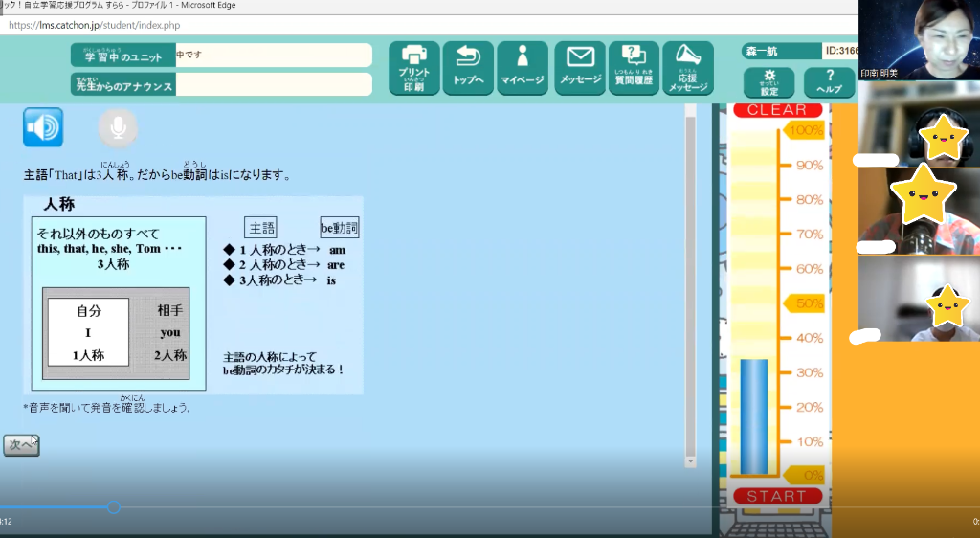Open 応援メッセージ megaphone icon

click(687, 68)
